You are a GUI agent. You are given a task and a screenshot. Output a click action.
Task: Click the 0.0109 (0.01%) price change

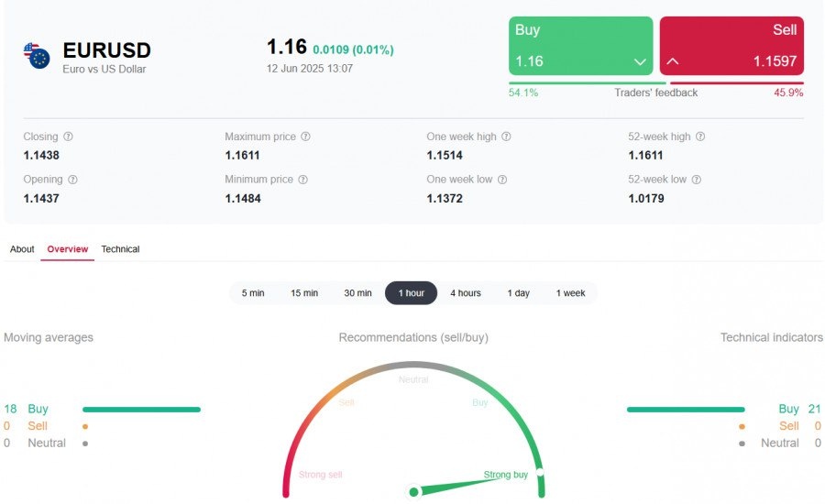(x=353, y=50)
